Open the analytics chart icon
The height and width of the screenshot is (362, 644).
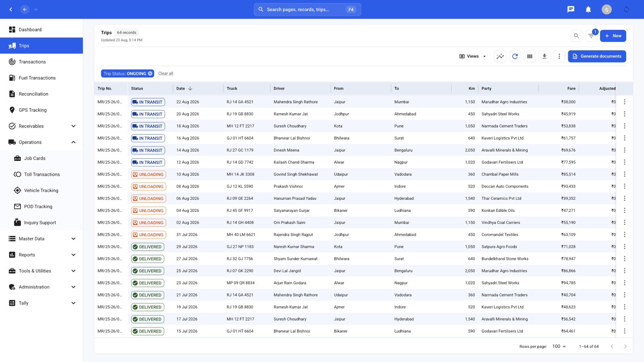[x=500, y=56]
